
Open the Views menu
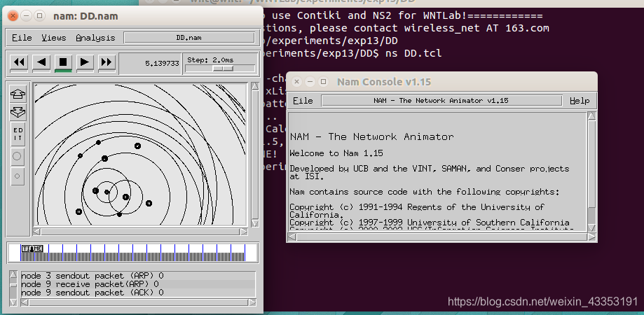tap(54, 38)
